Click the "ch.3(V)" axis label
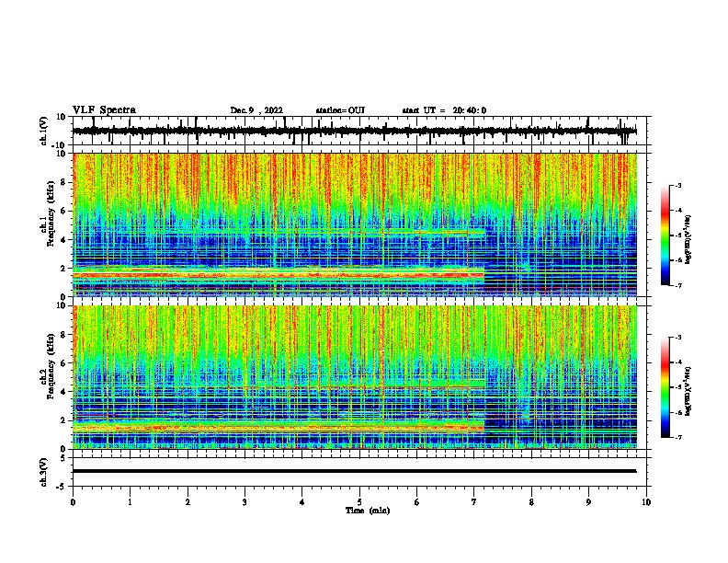The width and height of the screenshot is (728, 563). (x=44, y=472)
